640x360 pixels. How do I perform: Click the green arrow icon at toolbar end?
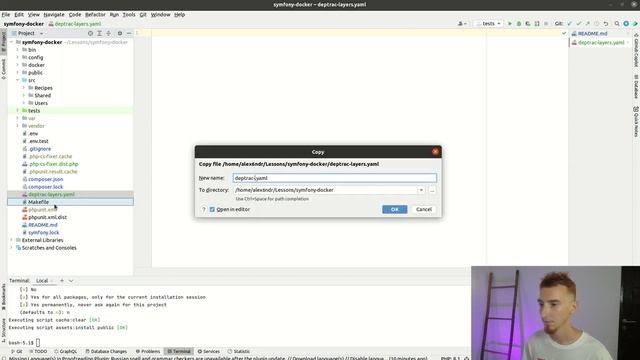pos(635,24)
